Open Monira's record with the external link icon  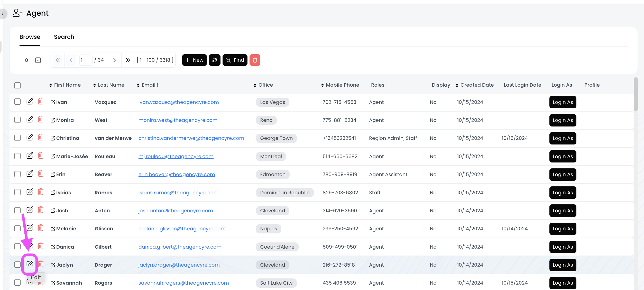coord(53,120)
